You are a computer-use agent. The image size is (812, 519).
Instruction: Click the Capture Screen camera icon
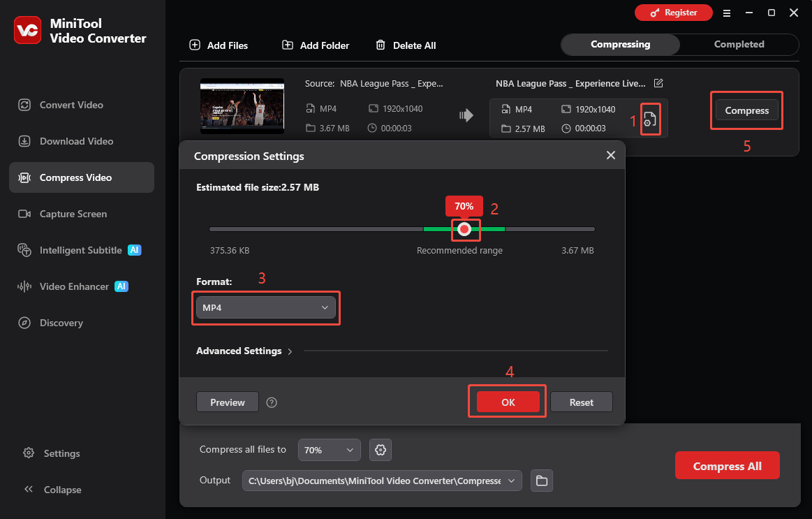point(24,214)
